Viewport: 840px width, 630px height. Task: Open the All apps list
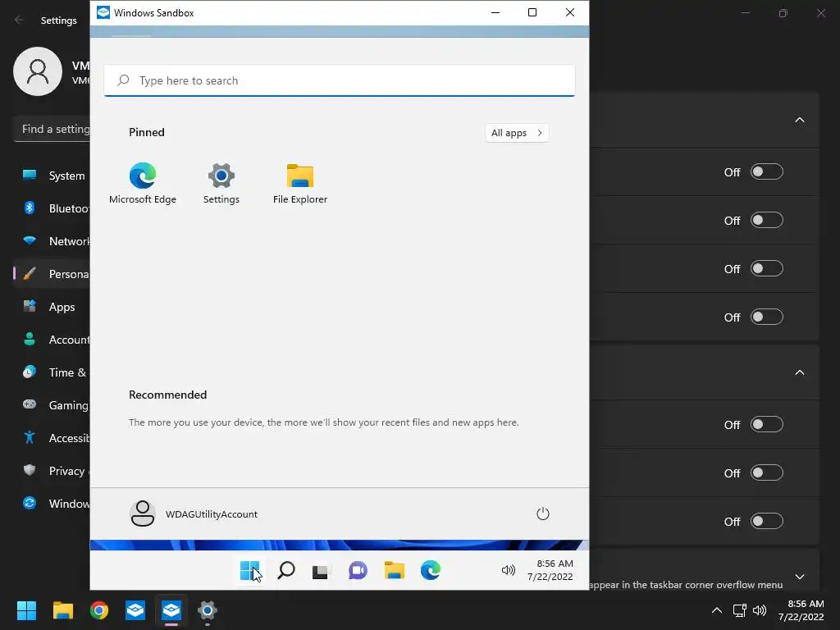(x=517, y=133)
